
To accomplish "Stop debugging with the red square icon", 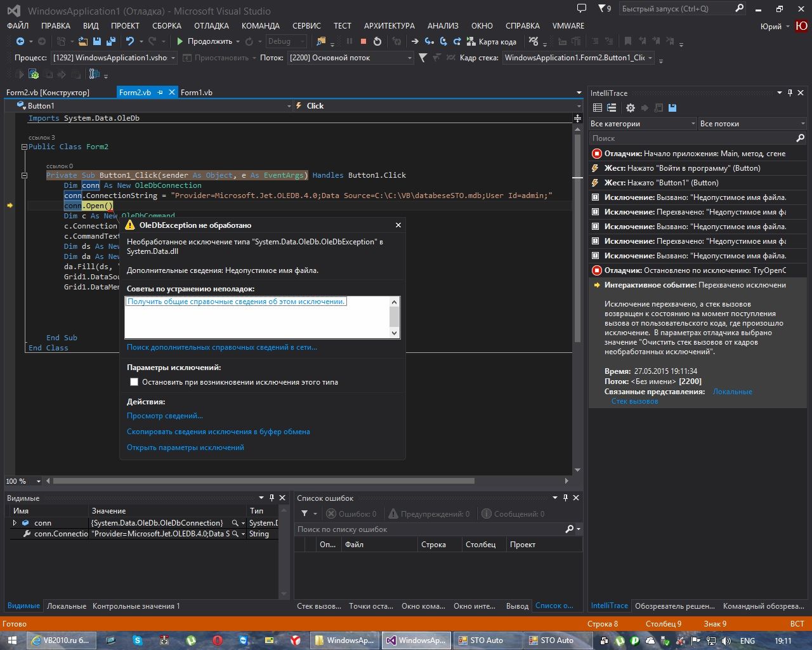I will [363, 41].
